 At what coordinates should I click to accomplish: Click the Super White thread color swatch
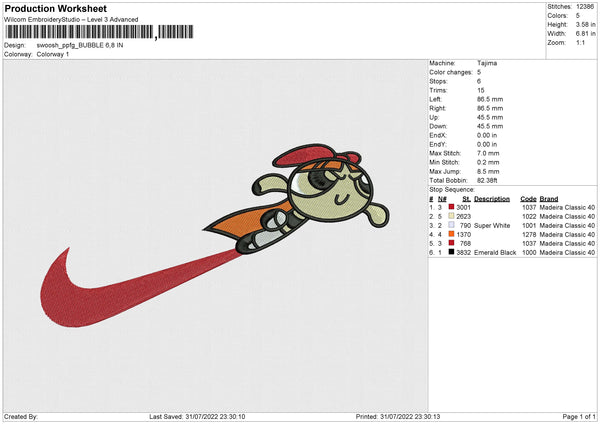(x=452, y=225)
